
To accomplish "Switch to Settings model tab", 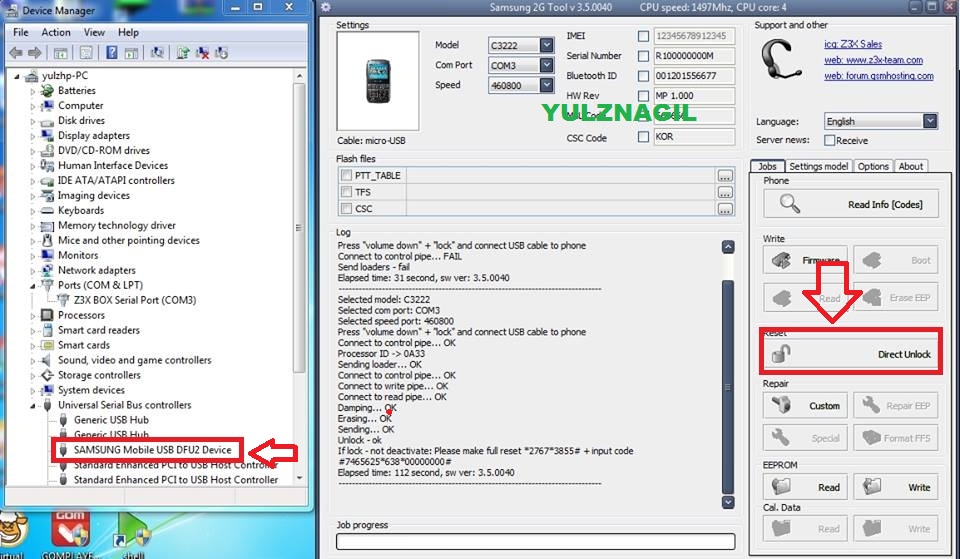I will (819, 166).
